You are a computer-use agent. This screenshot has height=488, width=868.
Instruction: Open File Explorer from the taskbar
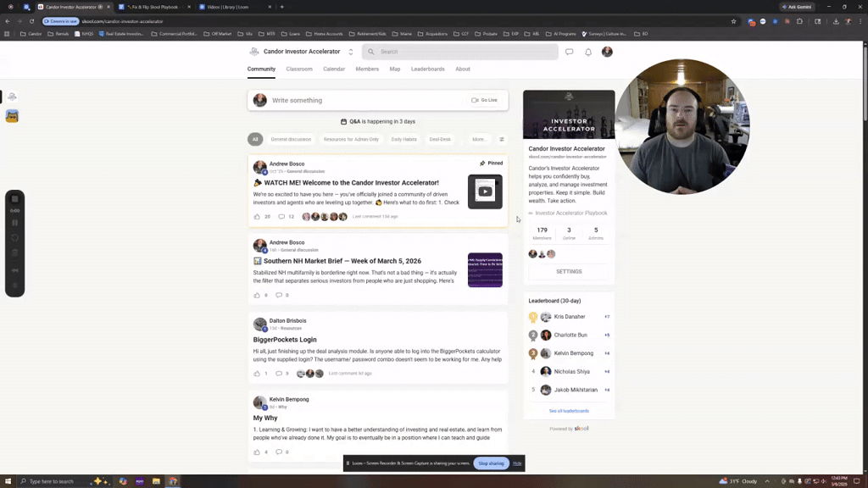pos(156,481)
